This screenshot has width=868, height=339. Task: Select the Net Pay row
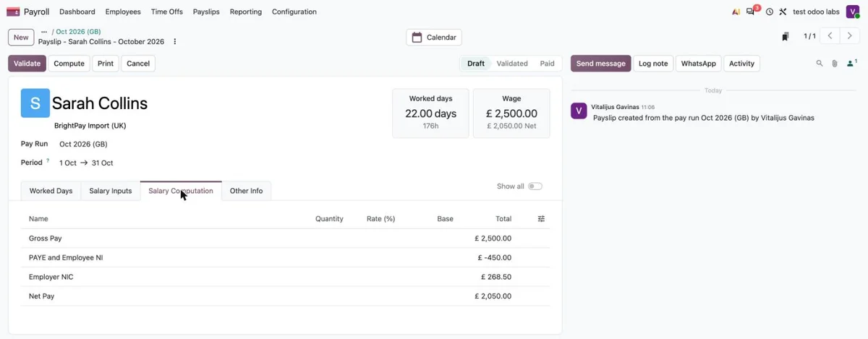pos(285,296)
